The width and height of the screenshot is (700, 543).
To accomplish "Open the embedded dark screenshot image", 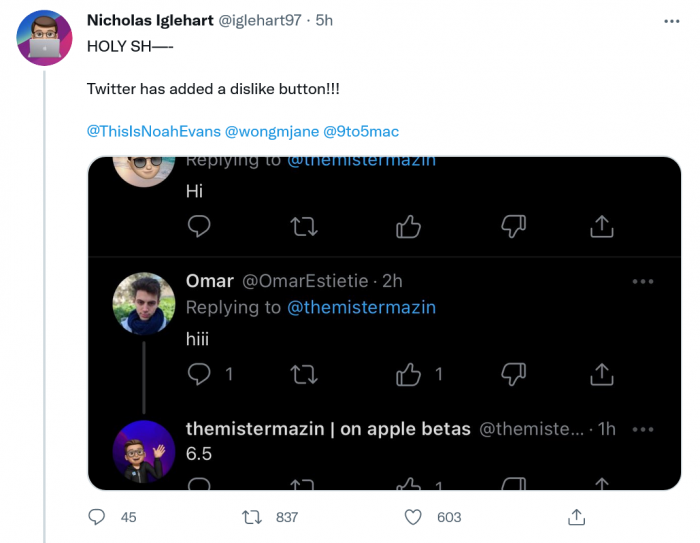I will (384, 322).
